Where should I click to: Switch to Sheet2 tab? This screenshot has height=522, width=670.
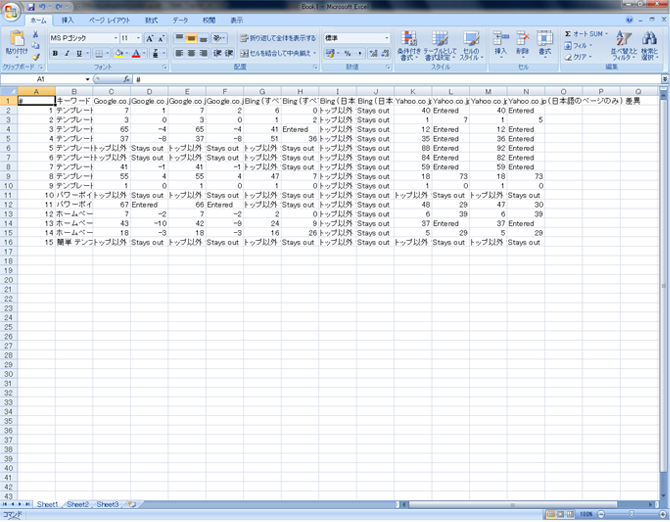tap(77, 504)
